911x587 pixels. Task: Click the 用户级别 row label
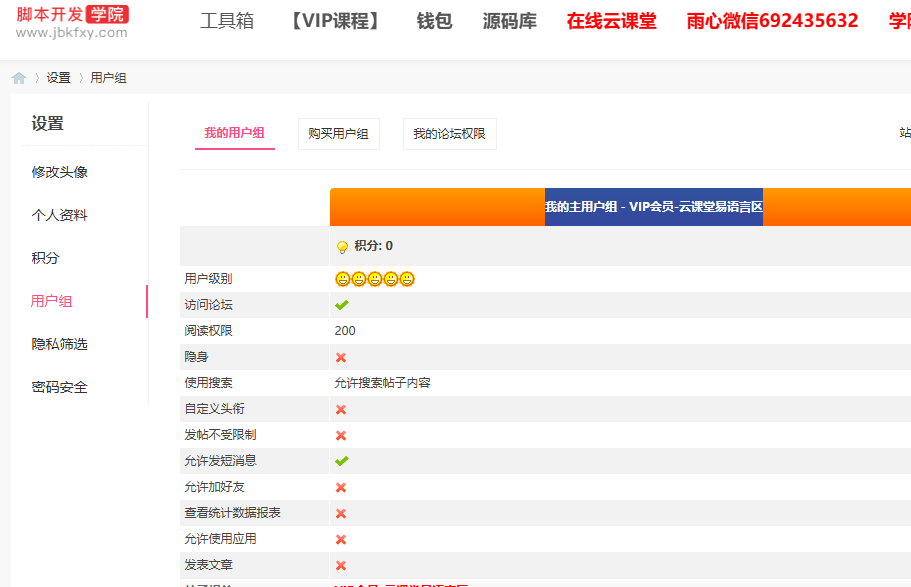[209, 279]
